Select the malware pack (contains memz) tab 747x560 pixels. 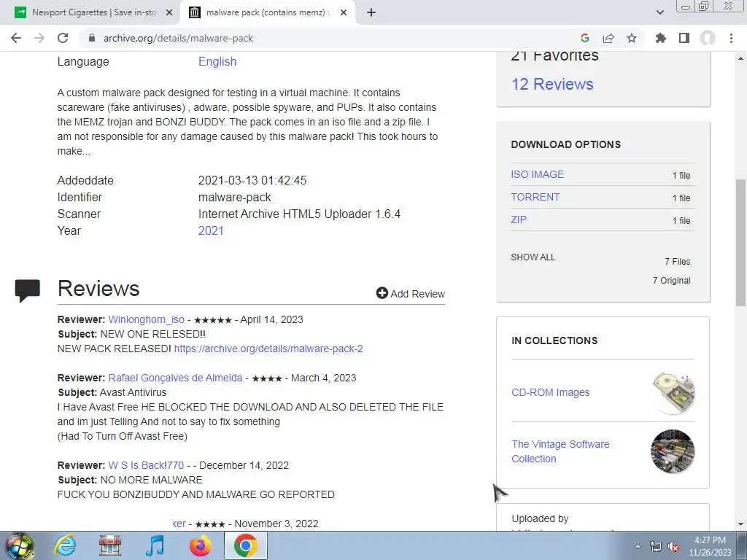268,12
